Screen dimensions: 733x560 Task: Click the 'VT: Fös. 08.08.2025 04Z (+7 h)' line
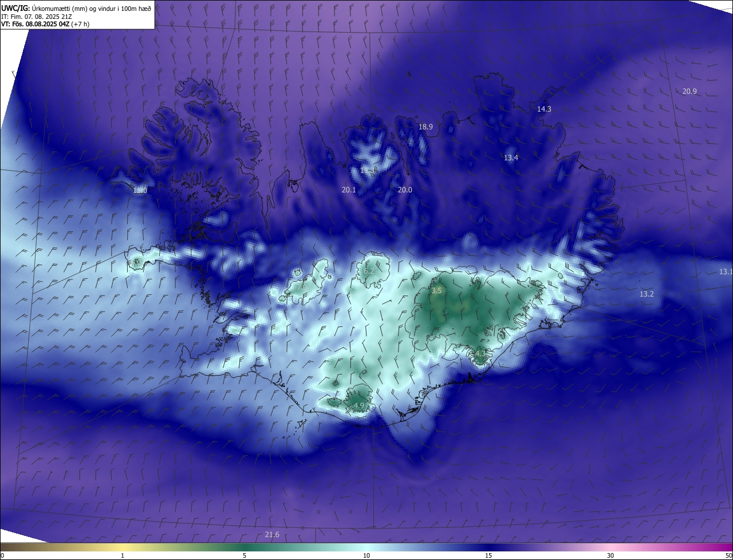45,24
